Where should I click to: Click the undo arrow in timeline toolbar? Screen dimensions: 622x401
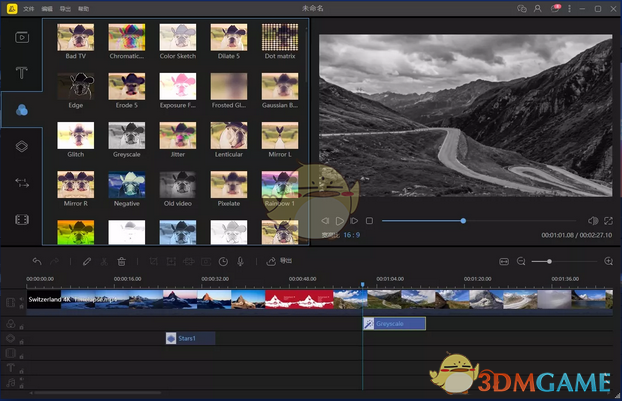click(38, 262)
